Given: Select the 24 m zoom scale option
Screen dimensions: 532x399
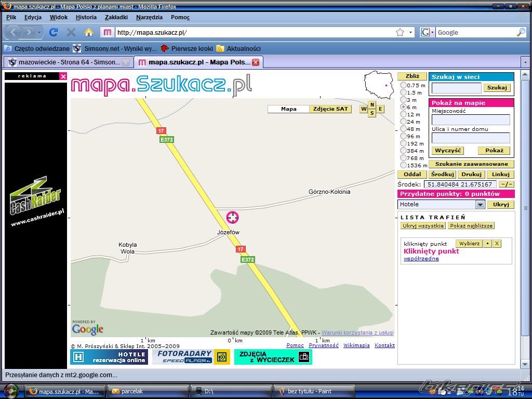Looking at the screenshot, I should click(x=404, y=122).
